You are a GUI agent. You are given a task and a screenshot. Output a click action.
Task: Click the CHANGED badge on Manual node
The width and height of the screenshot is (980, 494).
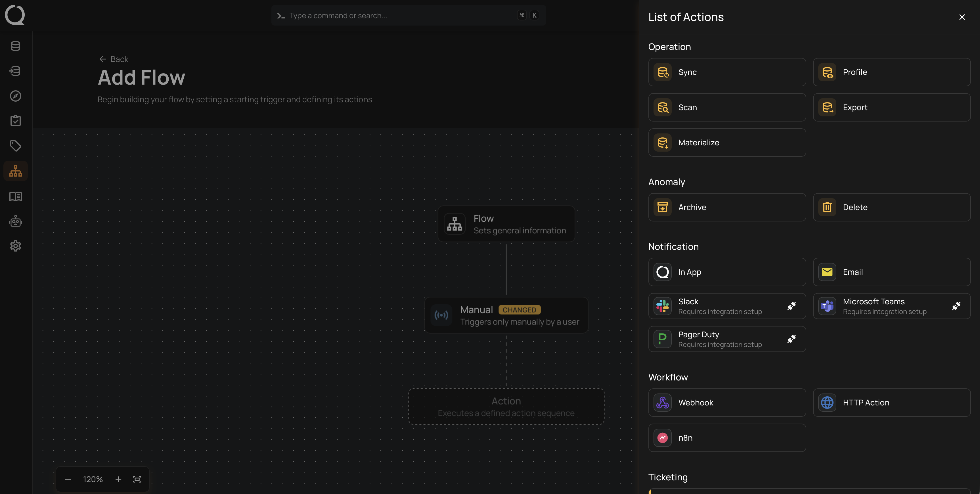point(519,310)
